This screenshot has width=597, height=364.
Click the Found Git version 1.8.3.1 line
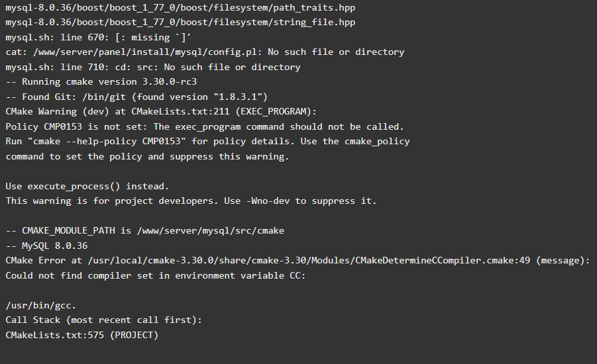point(136,97)
